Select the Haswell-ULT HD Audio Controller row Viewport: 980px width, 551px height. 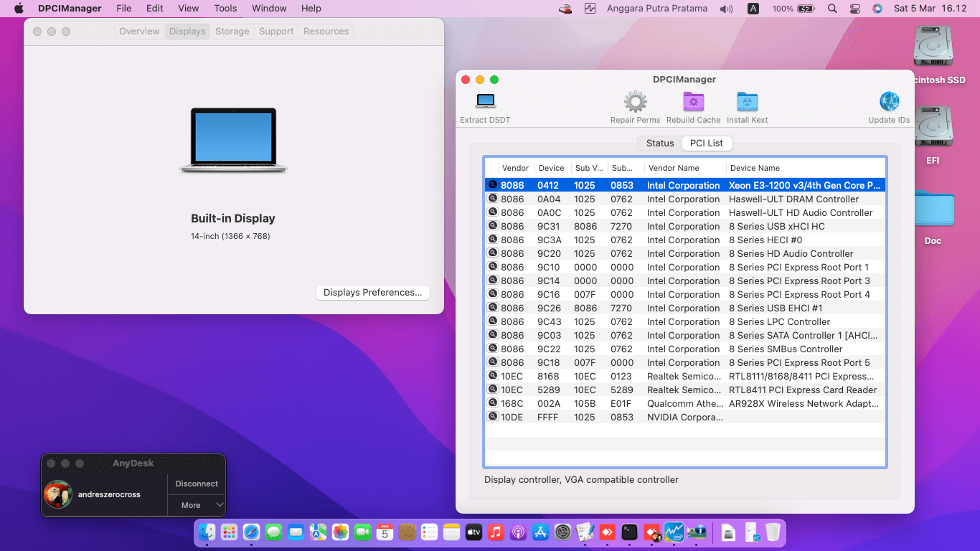coord(685,212)
